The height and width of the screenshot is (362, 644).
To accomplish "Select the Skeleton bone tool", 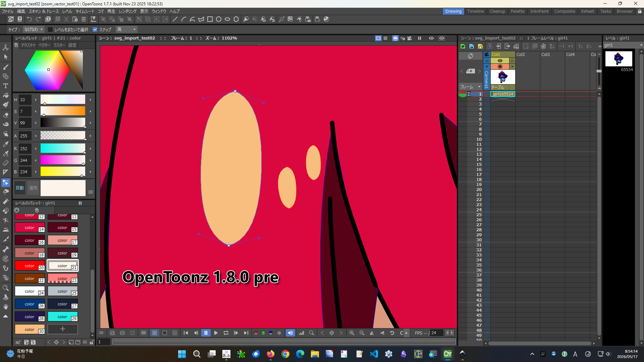I will click(6, 249).
